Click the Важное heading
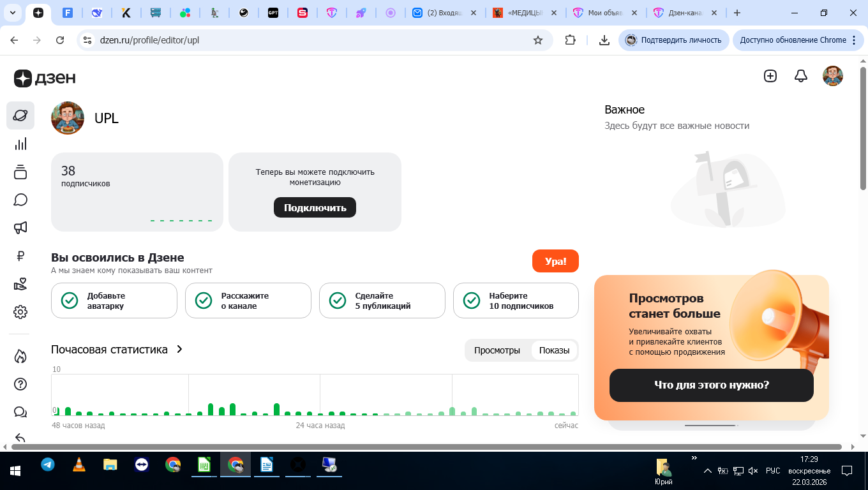 624,110
